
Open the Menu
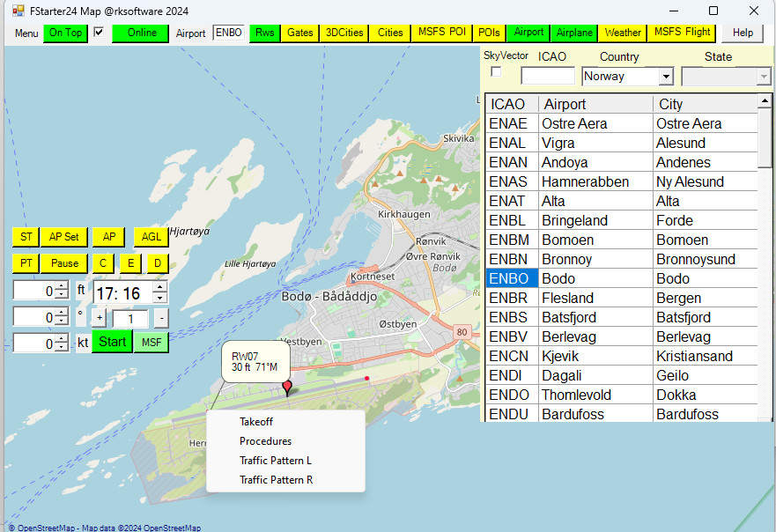(x=26, y=33)
